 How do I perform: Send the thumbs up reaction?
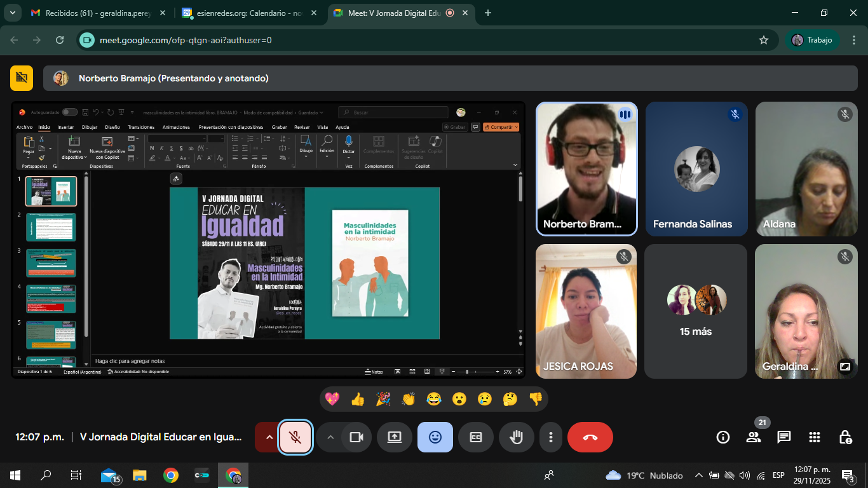click(358, 399)
